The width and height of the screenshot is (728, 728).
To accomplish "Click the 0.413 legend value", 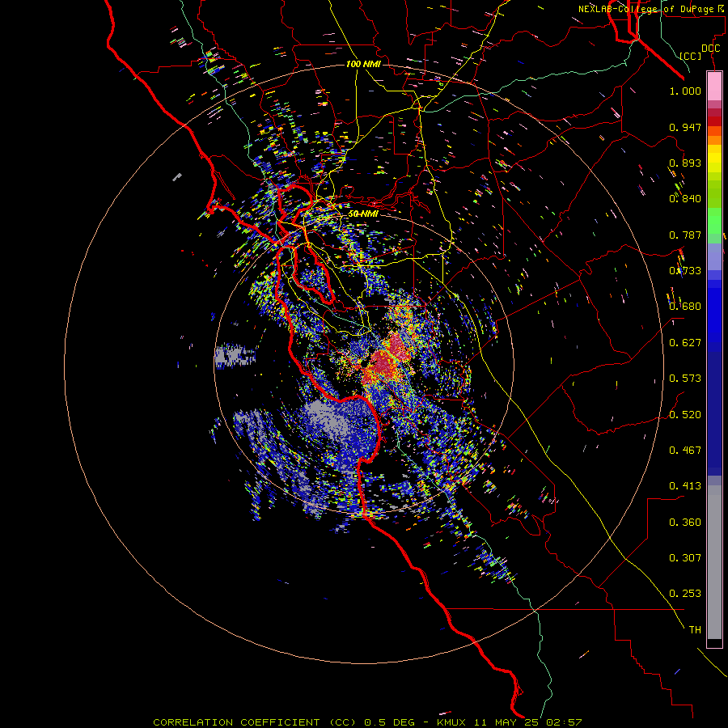I will pyautogui.click(x=685, y=486).
